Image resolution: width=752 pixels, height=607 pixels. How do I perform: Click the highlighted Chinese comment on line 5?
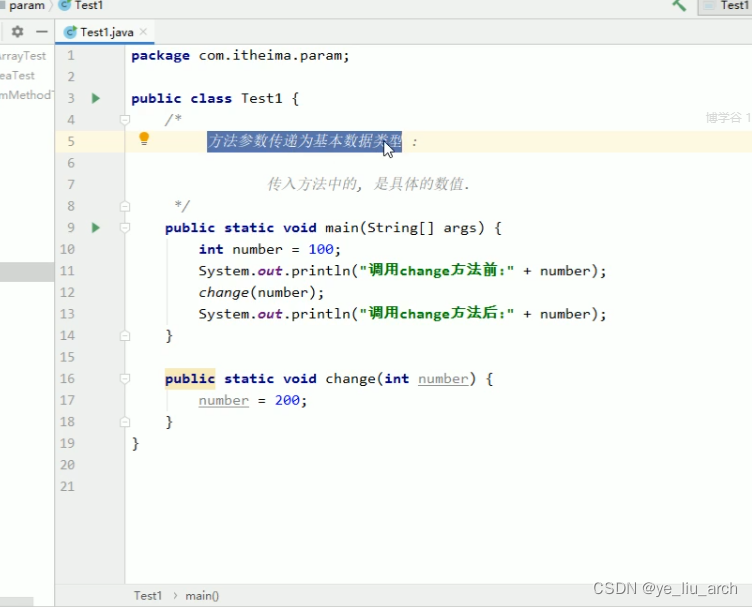point(305,141)
